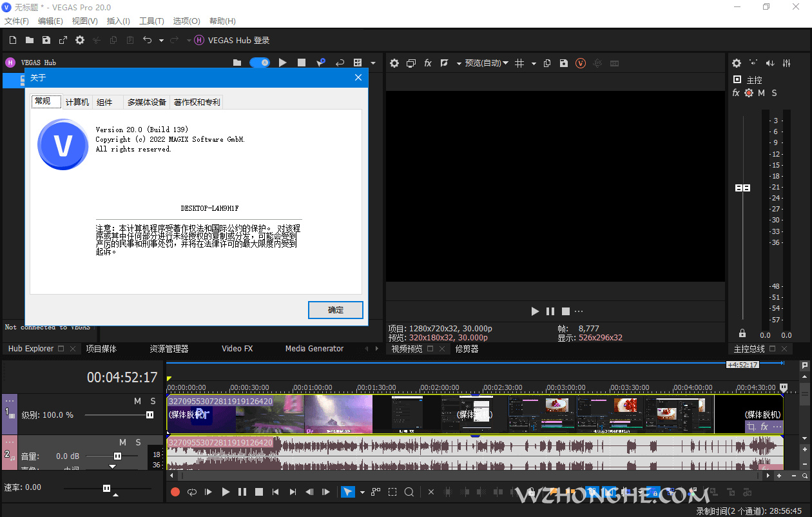Mute the video track
The image size is (812, 517).
point(137,400)
